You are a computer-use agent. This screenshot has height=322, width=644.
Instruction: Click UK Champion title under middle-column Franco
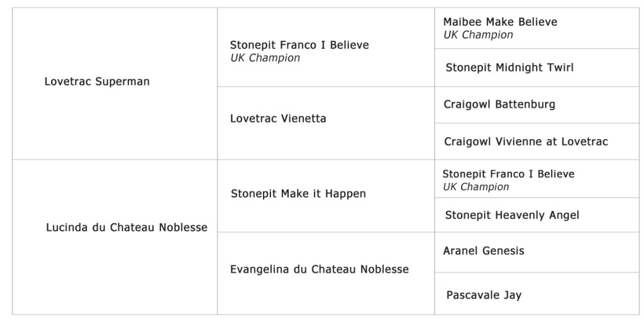265,58
